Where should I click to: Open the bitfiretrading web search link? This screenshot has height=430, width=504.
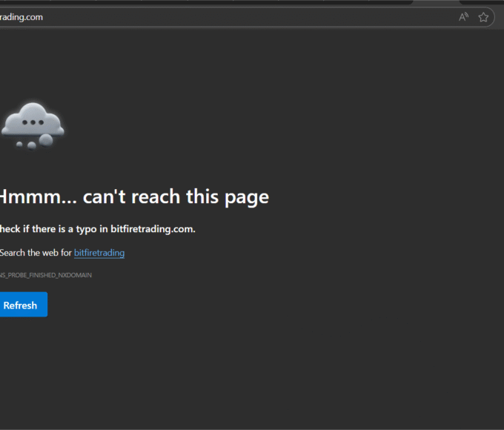tap(99, 253)
